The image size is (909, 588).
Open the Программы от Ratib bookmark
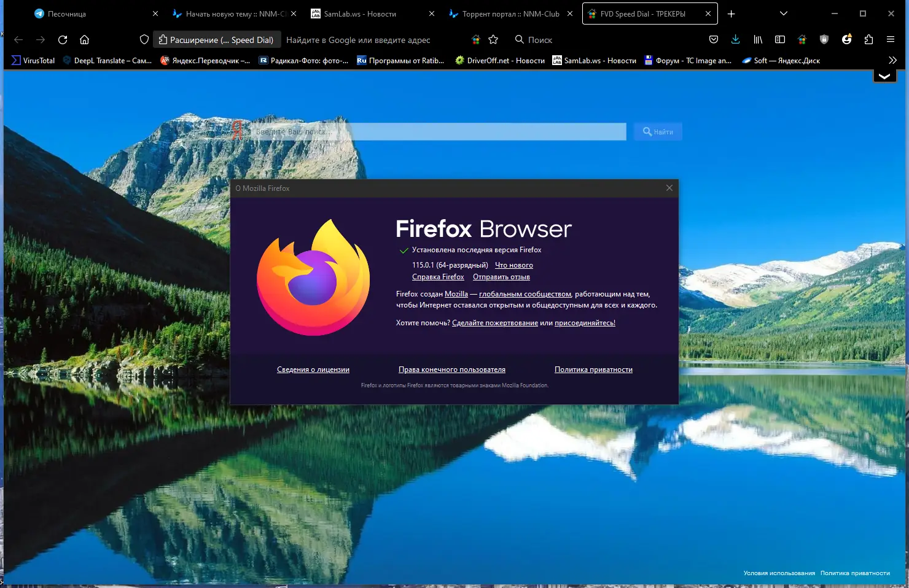[400, 60]
